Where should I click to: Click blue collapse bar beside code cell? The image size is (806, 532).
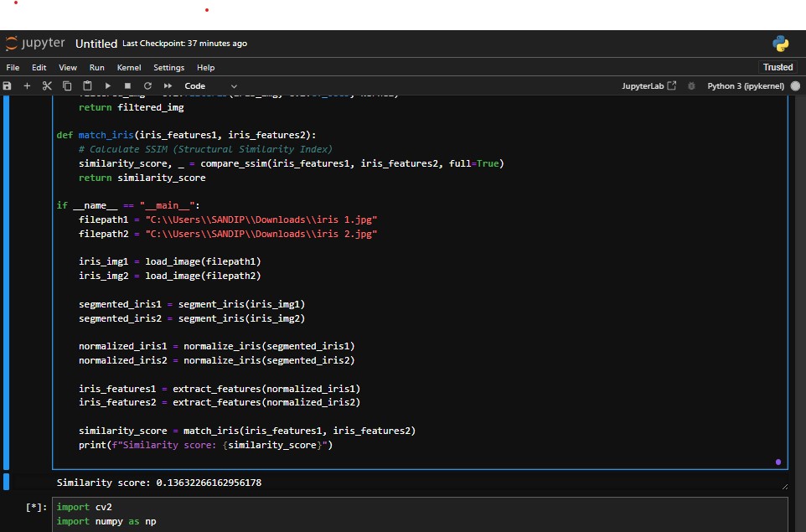6,282
